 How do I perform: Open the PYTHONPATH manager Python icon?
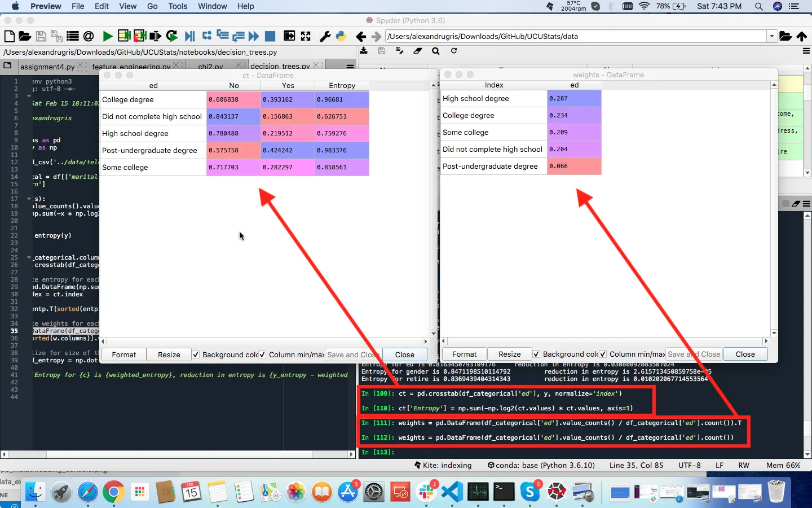click(341, 36)
